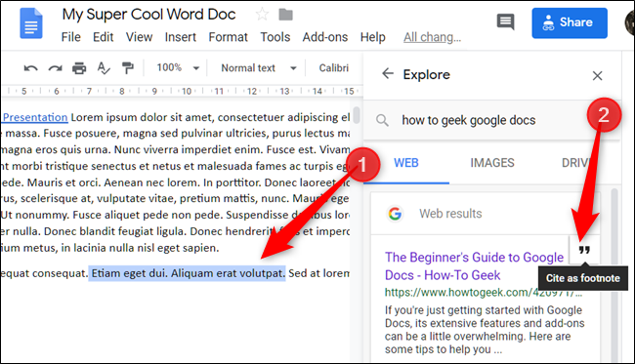Rename the document title My Super Cool Word Doc
This screenshot has height=364, width=635.
point(148,15)
